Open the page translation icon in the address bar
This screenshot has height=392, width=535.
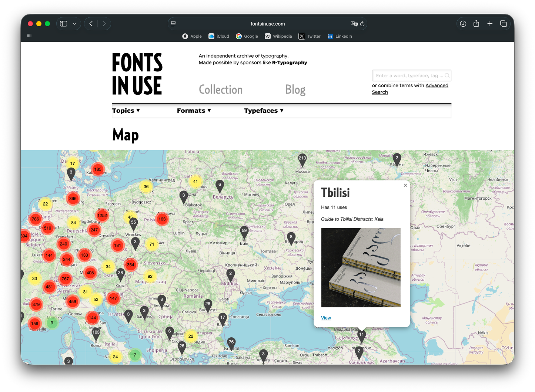[x=354, y=24]
